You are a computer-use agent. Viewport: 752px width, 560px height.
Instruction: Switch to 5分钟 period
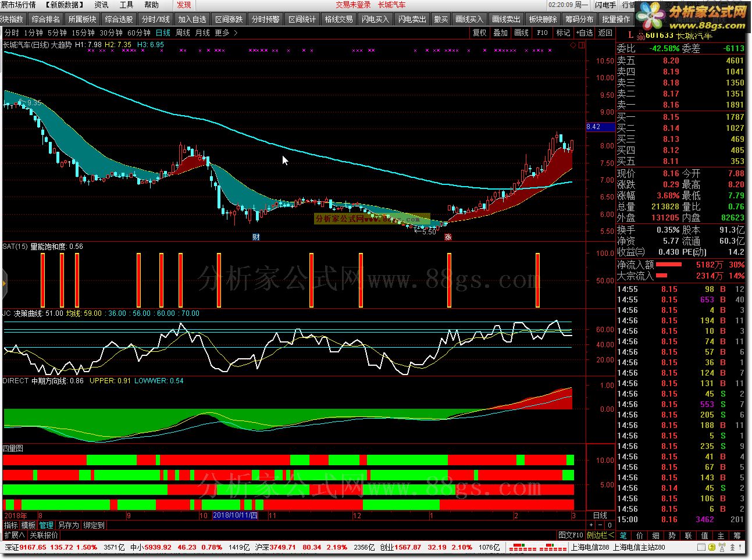pyautogui.click(x=58, y=33)
